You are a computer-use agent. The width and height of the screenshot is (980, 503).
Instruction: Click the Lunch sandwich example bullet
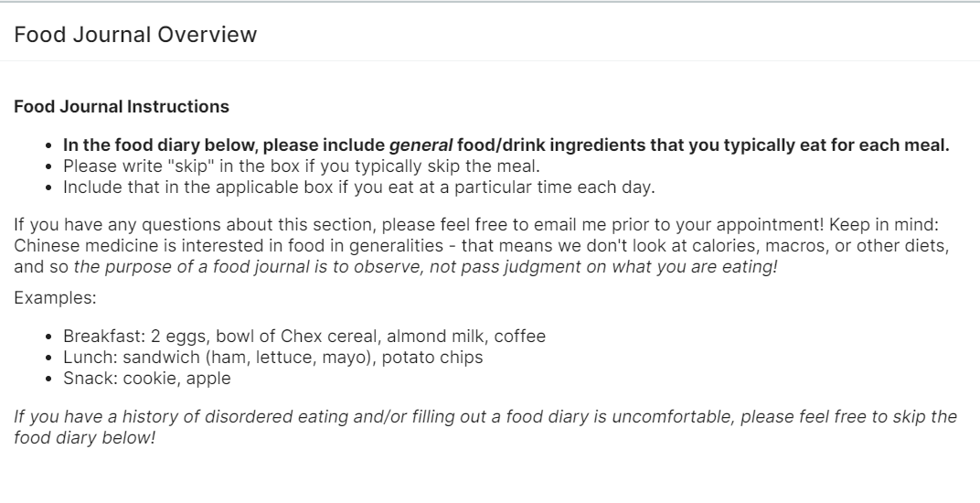(x=273, y=358)
